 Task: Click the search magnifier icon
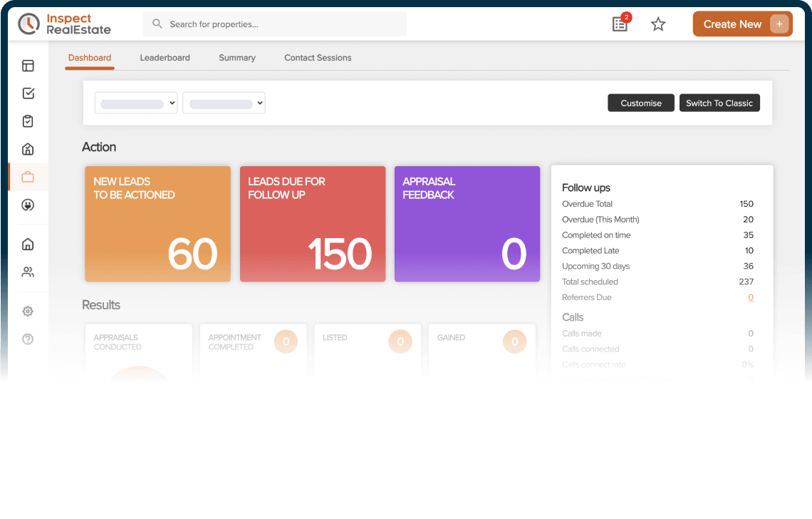157,24
